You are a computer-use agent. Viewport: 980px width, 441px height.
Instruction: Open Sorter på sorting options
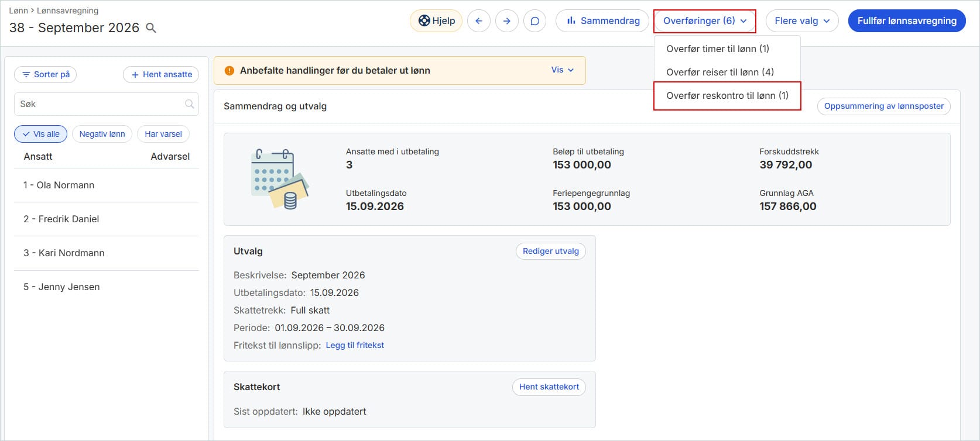point(46,74)
